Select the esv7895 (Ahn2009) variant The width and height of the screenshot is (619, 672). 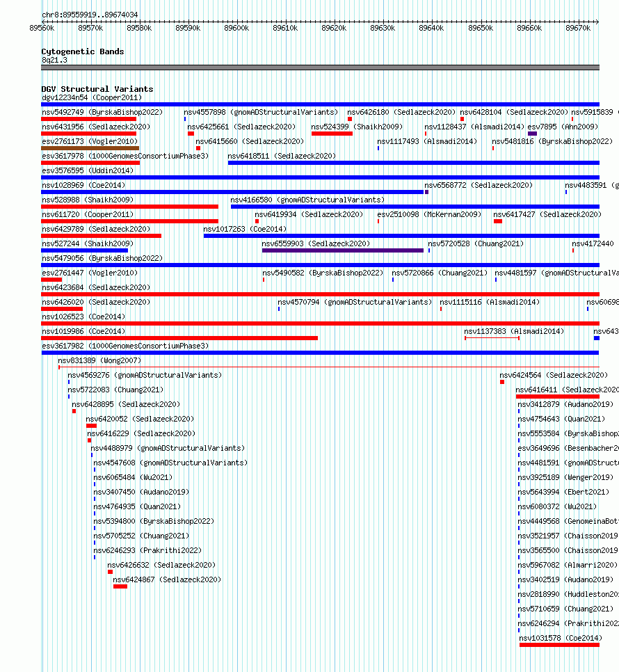pos(563,127)
